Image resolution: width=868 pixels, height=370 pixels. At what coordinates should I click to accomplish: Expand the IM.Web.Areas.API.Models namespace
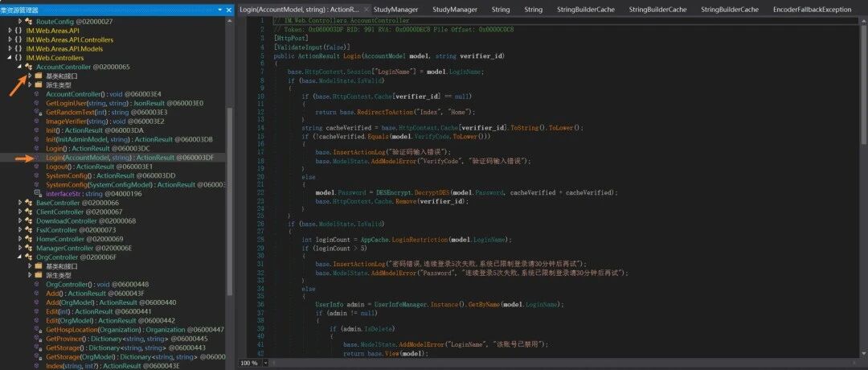pos(11,49)
